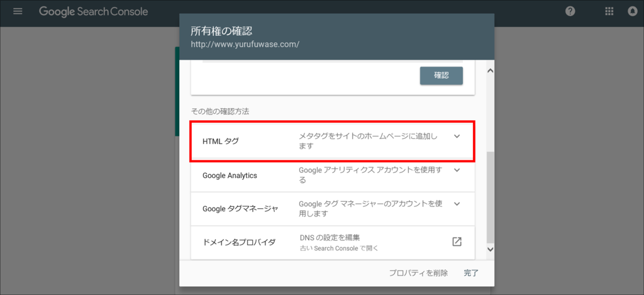This screenshot has height=295, width=644.
Task: Open the hamburger main menu
Action: coord(18,11)
